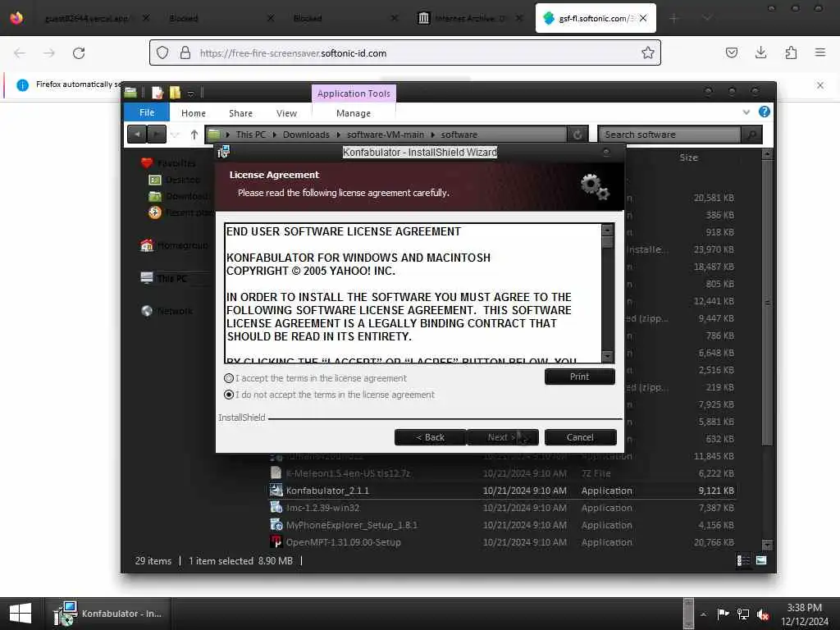Expand the Explorer ribbon chevron
The image size is (840, 630).
[x=746, y=112]
